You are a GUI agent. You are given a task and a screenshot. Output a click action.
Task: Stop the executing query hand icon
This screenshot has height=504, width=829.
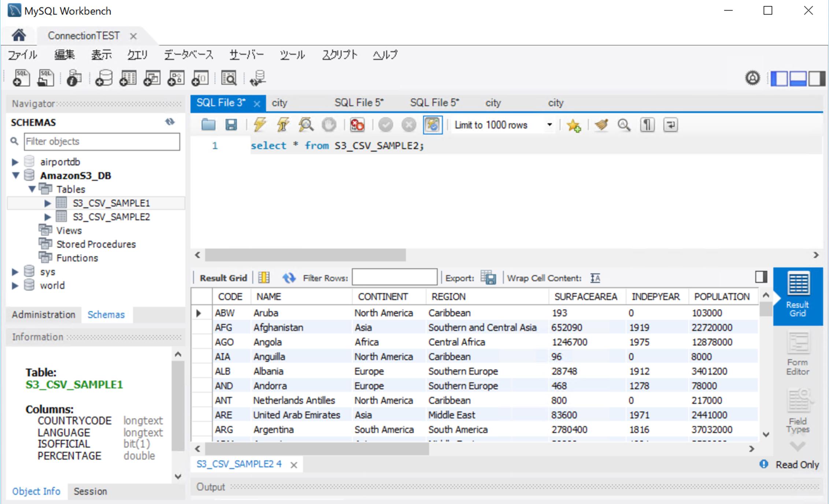point(329,125)
